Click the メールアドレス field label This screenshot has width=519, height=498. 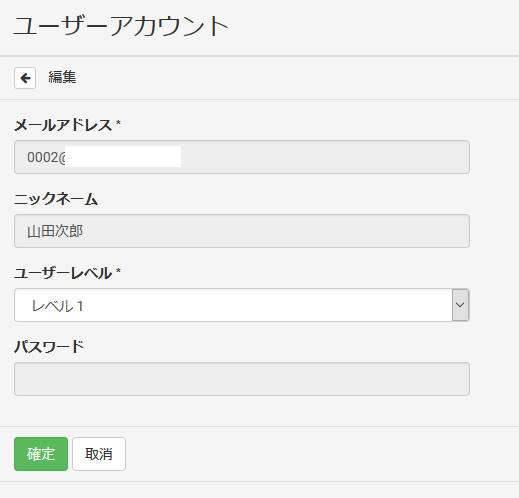click(x=63, y=125)
